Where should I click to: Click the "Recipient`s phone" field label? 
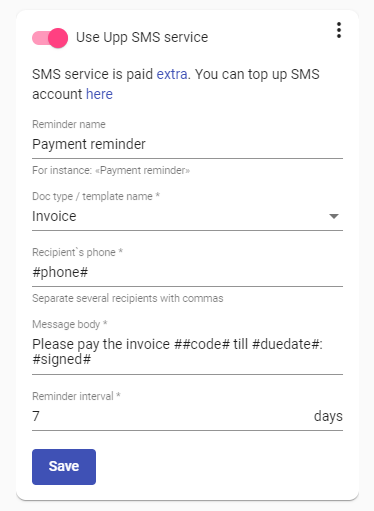point(77,252)
